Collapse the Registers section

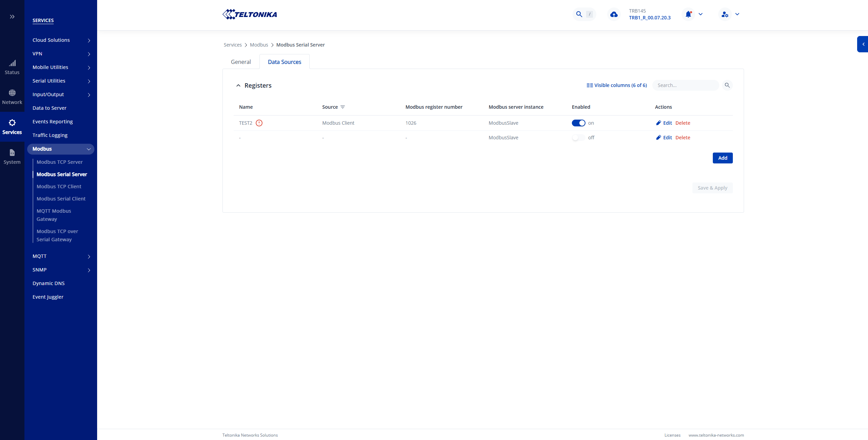pos(238,86)
